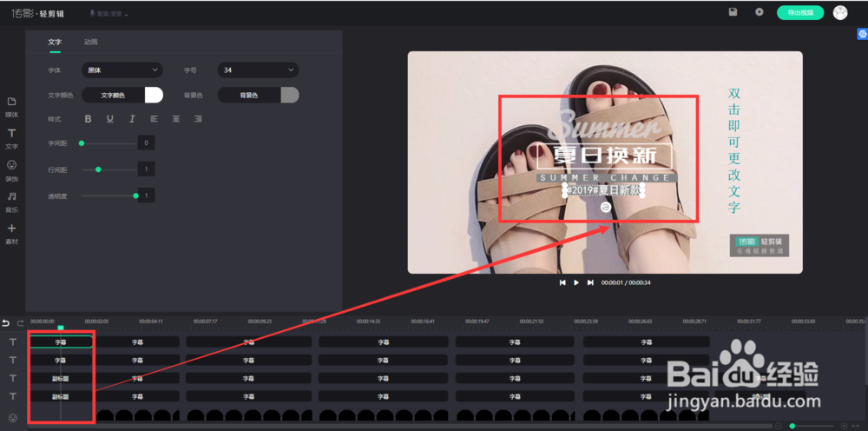Viewport: 868px width, 431px height.
Task: Click the 字间距 value field showing 0
Action: pos(146,143)
